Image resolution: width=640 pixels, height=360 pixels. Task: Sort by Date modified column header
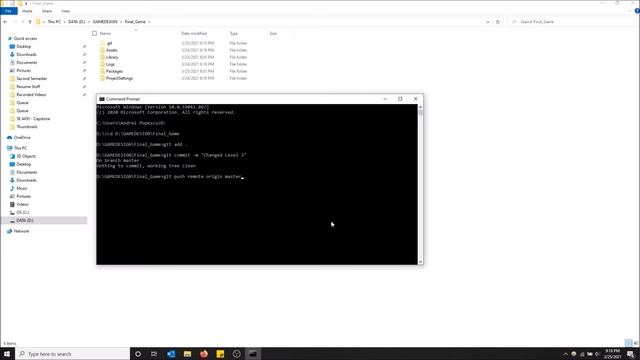[x=194, y=33]
